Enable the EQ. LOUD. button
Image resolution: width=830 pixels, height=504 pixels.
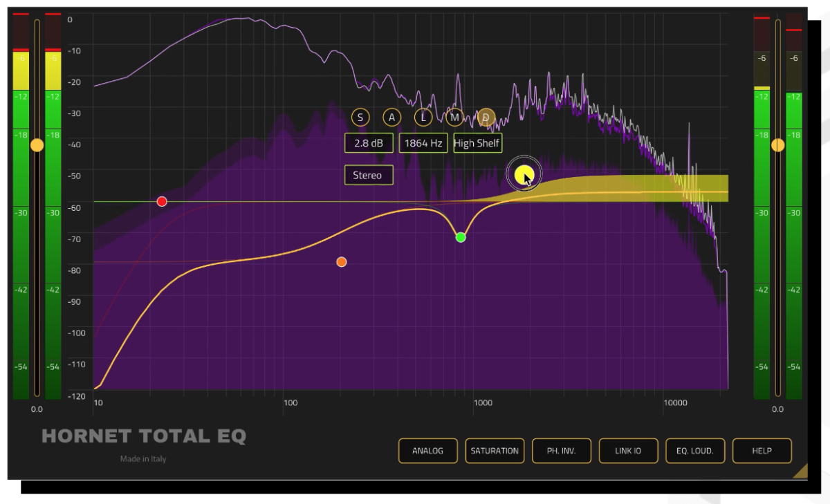click(x=695, y=451)
